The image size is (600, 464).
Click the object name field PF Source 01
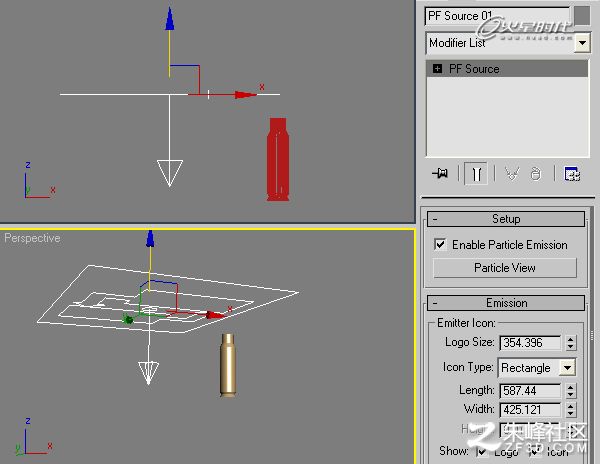(x=497, y=16)
